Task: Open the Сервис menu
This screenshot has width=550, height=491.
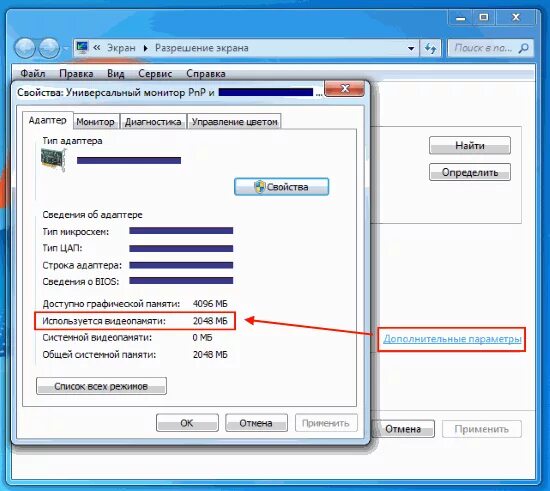Action: click(155, 74)
